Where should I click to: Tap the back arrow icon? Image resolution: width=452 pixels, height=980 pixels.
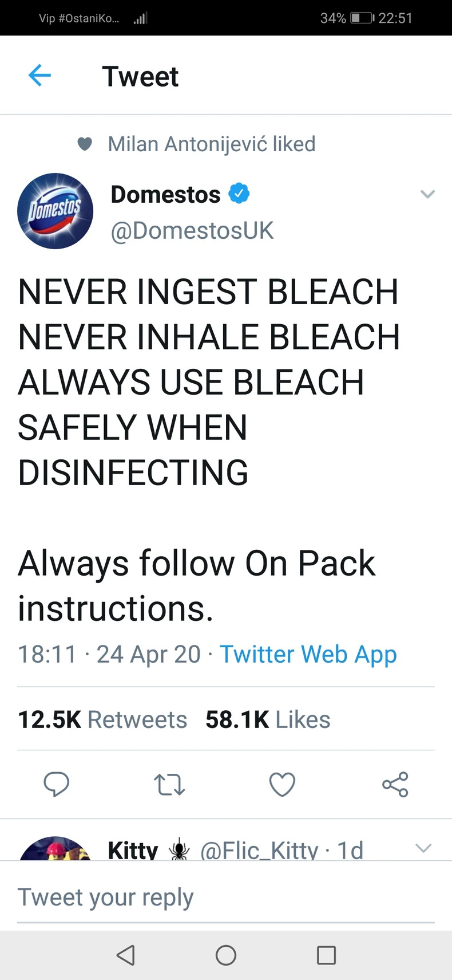pos(39,75)
